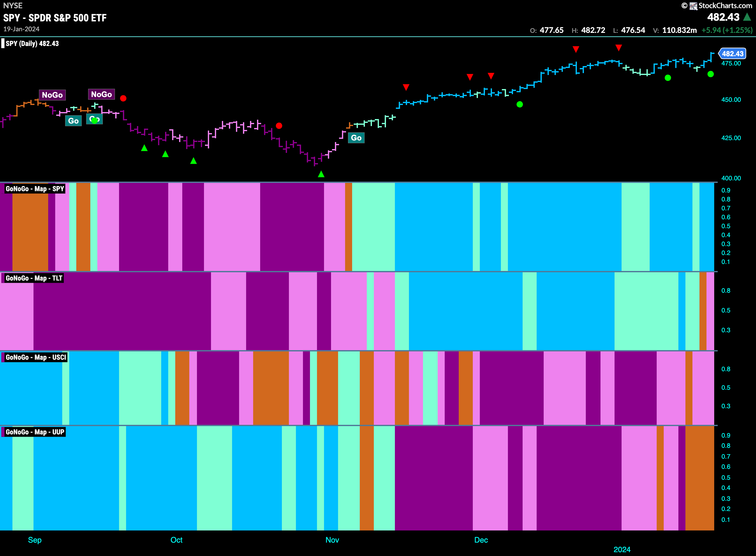Click the first red down-triangle near December
The image size is (756, 556).
[470, 77]
